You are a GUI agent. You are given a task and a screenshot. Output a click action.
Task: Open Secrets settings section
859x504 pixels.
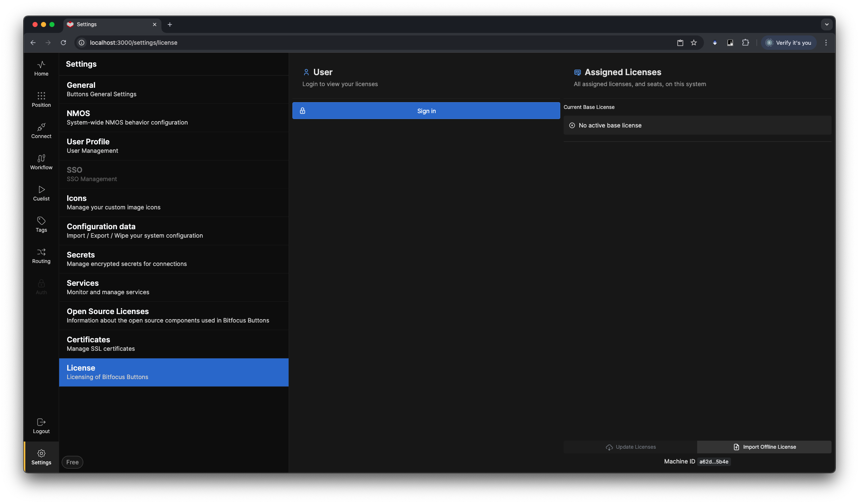(x=174, y=259)
